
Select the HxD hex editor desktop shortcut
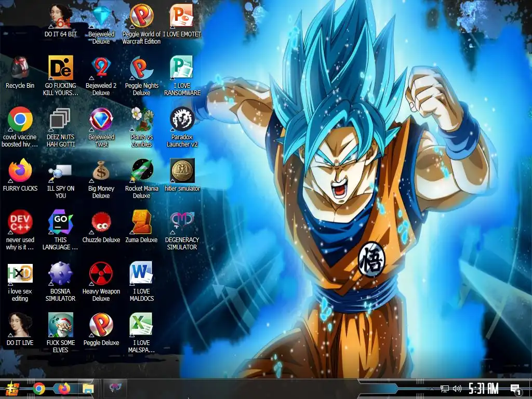click(20, 282)
